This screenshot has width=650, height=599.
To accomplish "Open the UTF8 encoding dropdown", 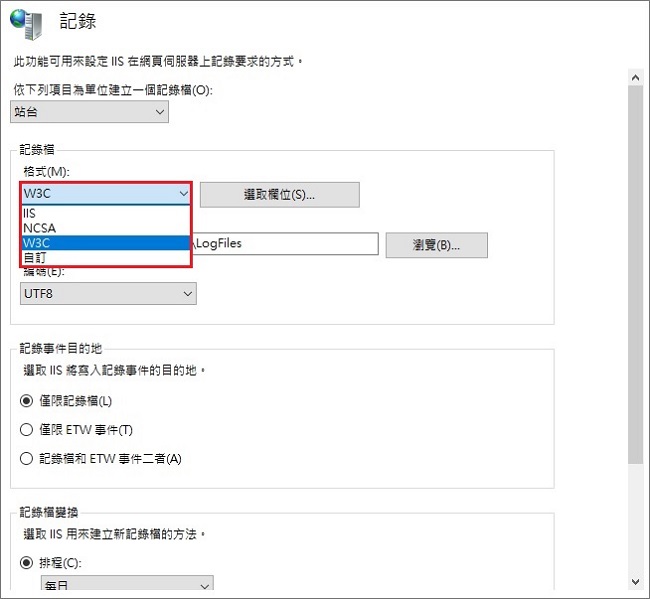I will tap(108, 293).
